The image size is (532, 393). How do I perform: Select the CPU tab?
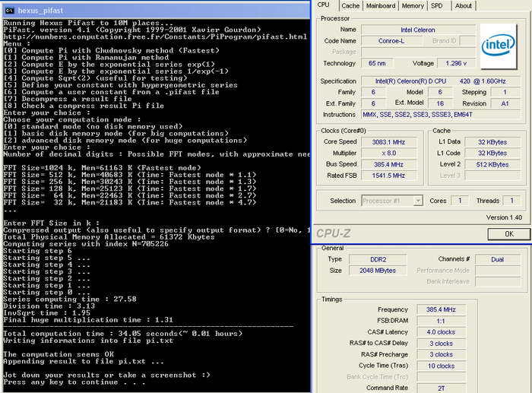tap(323, 5)
